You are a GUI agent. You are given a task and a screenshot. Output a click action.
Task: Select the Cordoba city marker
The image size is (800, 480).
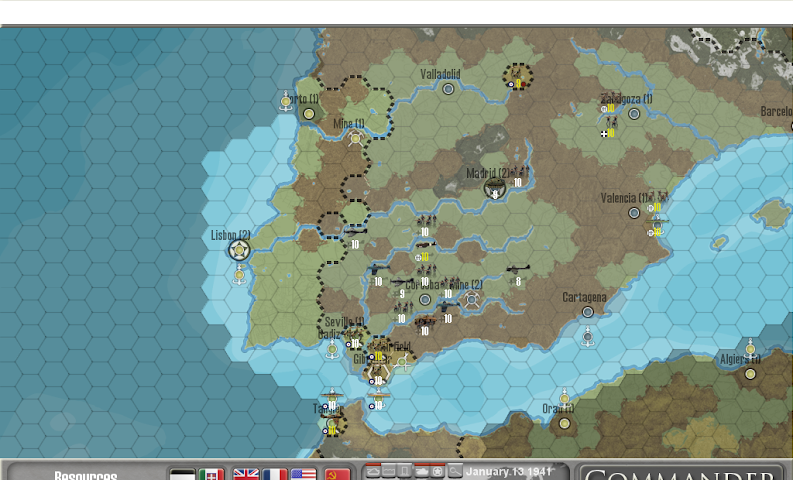point(424,299)
